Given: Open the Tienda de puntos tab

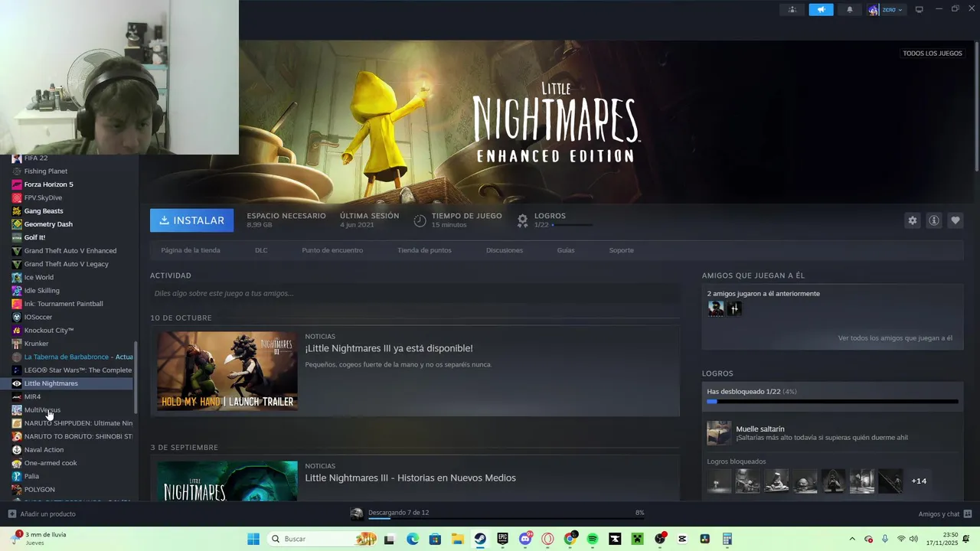Looking at the screenshot, I should (424, 250).
